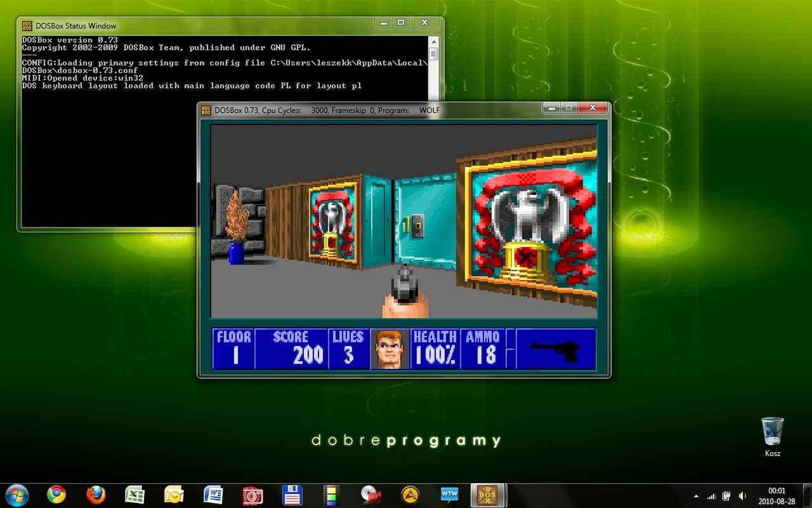Show hidden system tray icons
The height and width of the screenshot is (508, 812).
coord(696,496)
